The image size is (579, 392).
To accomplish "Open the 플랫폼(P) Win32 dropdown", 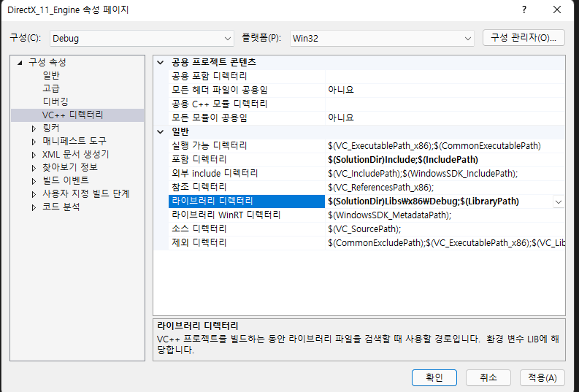I will [x=382, y=39].
